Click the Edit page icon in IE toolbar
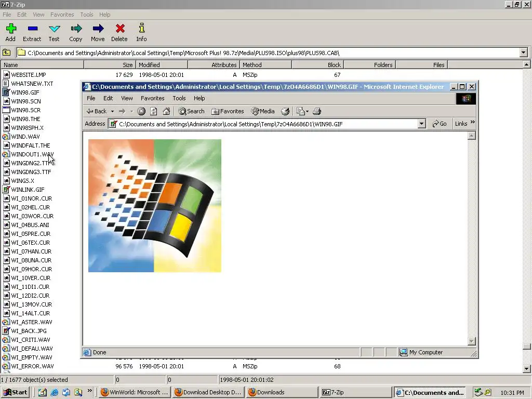This screenshot has width=532, height=399. [x=300, y=111]
